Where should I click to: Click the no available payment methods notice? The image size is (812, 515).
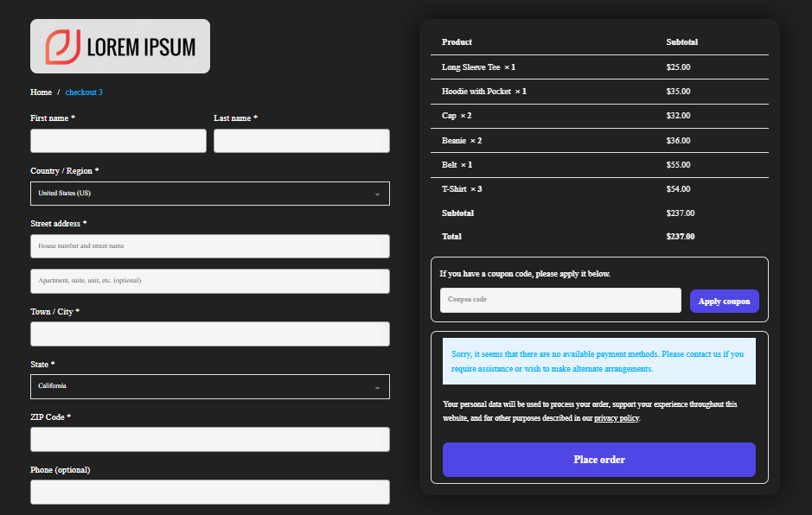coord(598,361)
